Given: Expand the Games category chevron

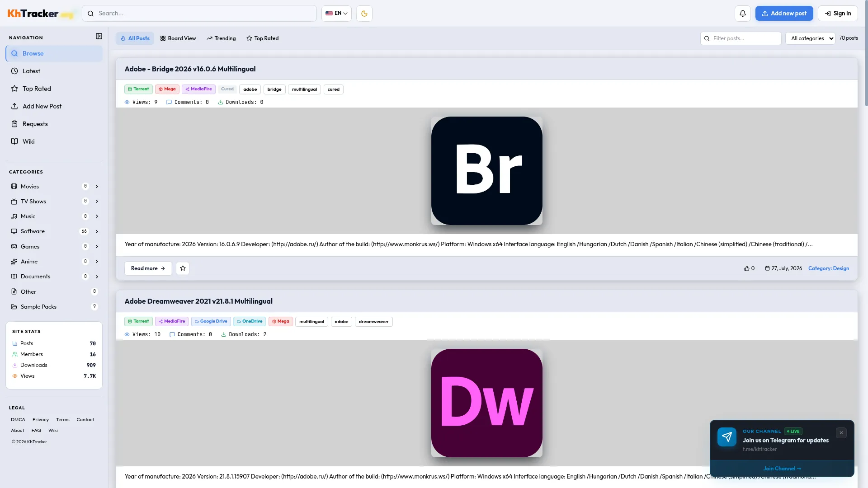Looking at the screenshot, I should pyautogui.click(x=97, y=247).
